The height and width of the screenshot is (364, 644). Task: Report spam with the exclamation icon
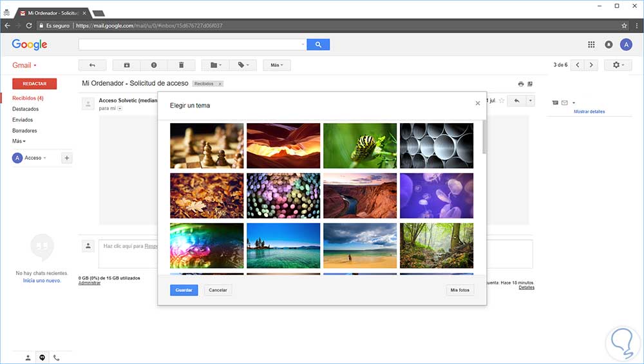(x=154, y=65)
